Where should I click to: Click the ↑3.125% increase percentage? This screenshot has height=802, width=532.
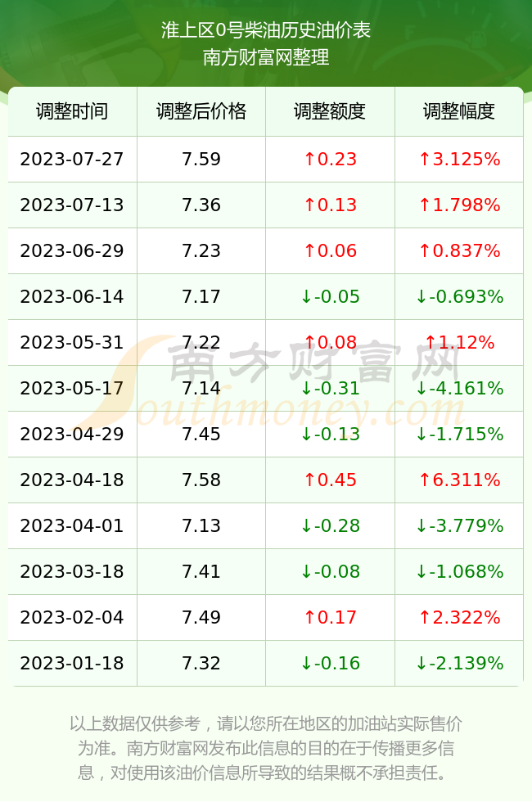pyautogui.click(x=459, y=159)
